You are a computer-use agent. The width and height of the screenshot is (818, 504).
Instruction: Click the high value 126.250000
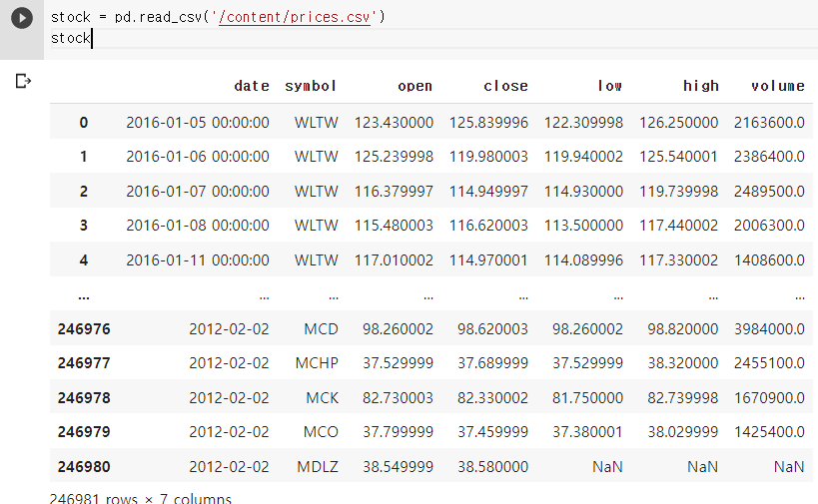point(679,123)
